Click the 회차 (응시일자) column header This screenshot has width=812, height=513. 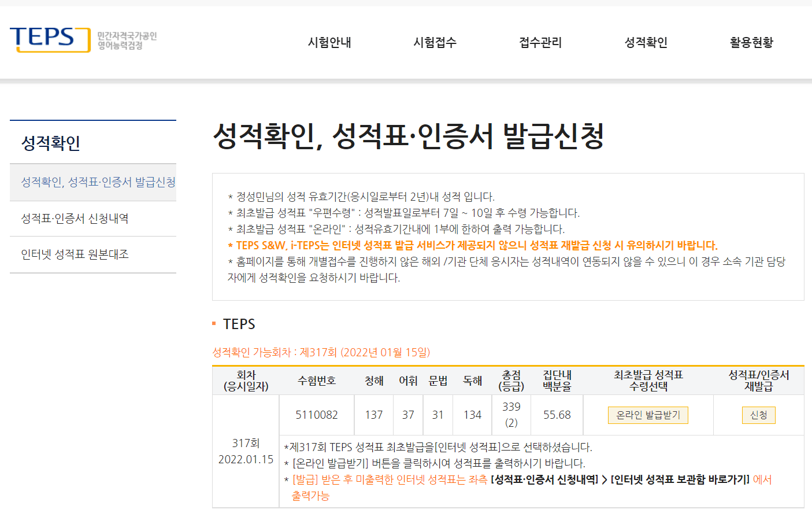pyautogui.click(x=246, y=381)
